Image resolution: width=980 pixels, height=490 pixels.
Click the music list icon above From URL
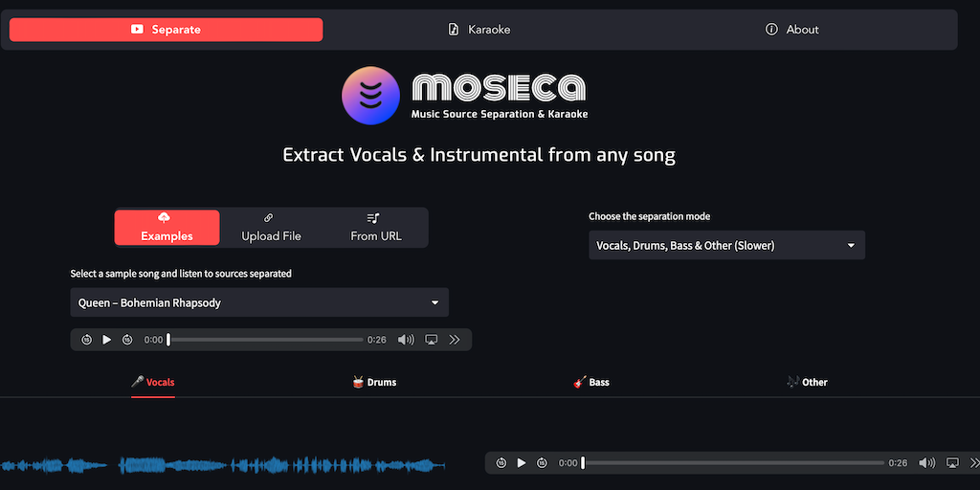373,218
